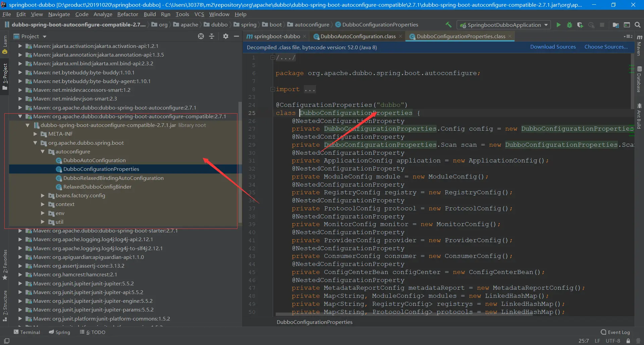Show the hidden editor tabs list
The height and width of the screenshot is (345, 644).
click(628, 36)
